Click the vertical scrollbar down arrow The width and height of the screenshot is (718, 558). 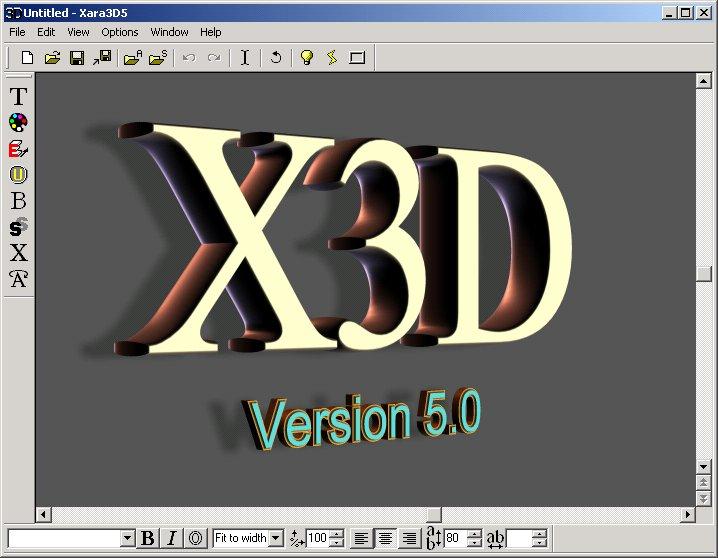tap(703, 467)
